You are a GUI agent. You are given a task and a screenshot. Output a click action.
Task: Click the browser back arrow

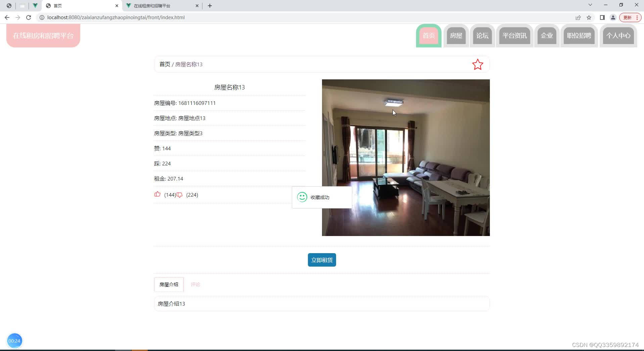[x=7, y=17]
